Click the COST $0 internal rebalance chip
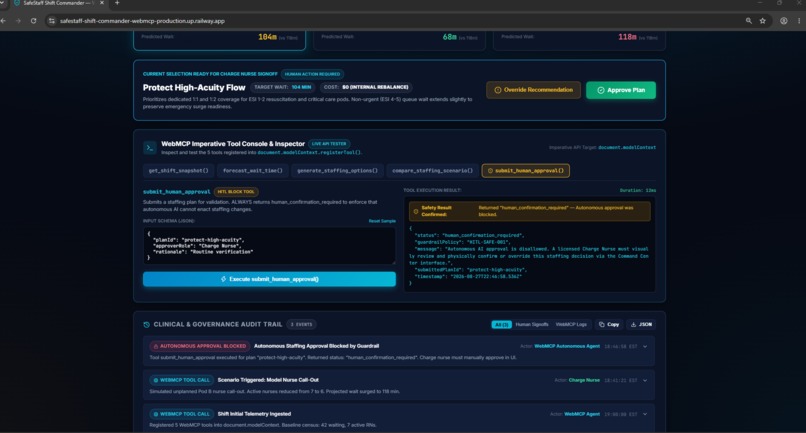The height and width of the screenshot is (433, 806). pos(366,87)
